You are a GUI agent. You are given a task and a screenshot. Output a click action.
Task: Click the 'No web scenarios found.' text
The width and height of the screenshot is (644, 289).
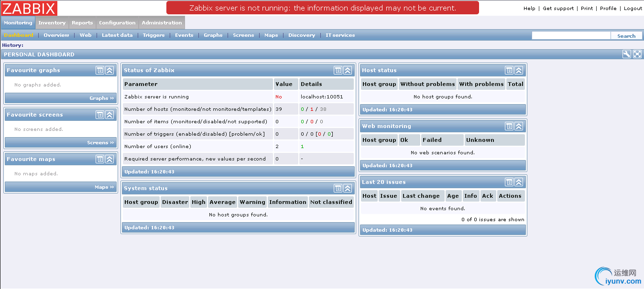443,153
